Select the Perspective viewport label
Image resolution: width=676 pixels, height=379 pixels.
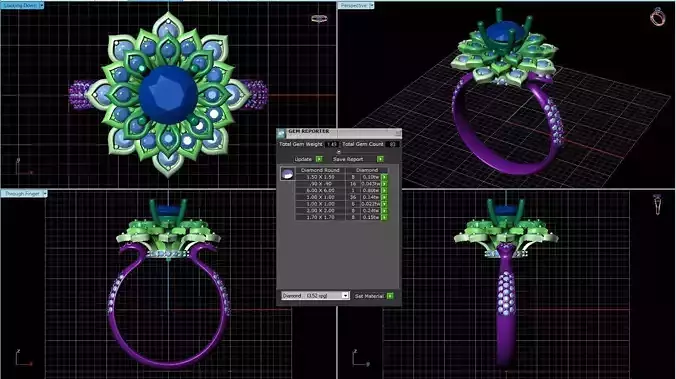(x=354, y=6)
